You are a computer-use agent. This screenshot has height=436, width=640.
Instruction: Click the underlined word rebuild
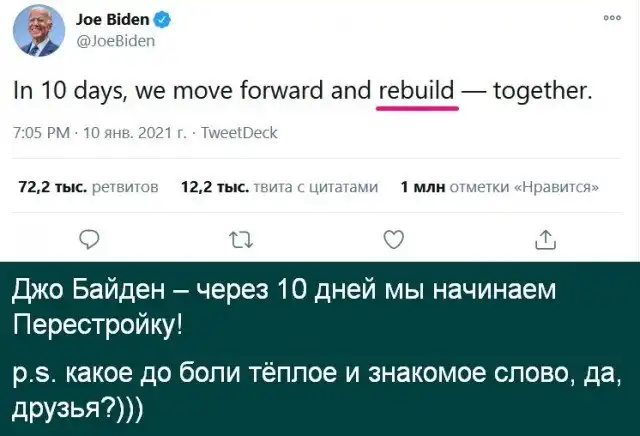(x=418, y=91)
